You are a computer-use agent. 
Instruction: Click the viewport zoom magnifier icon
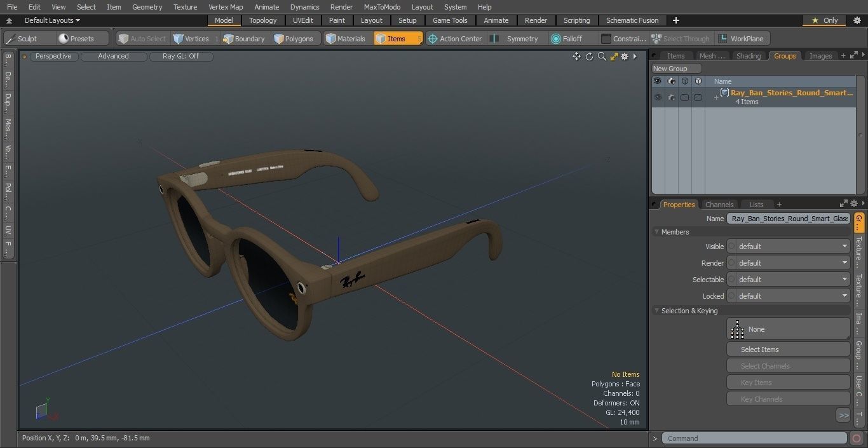coord(602,57)
